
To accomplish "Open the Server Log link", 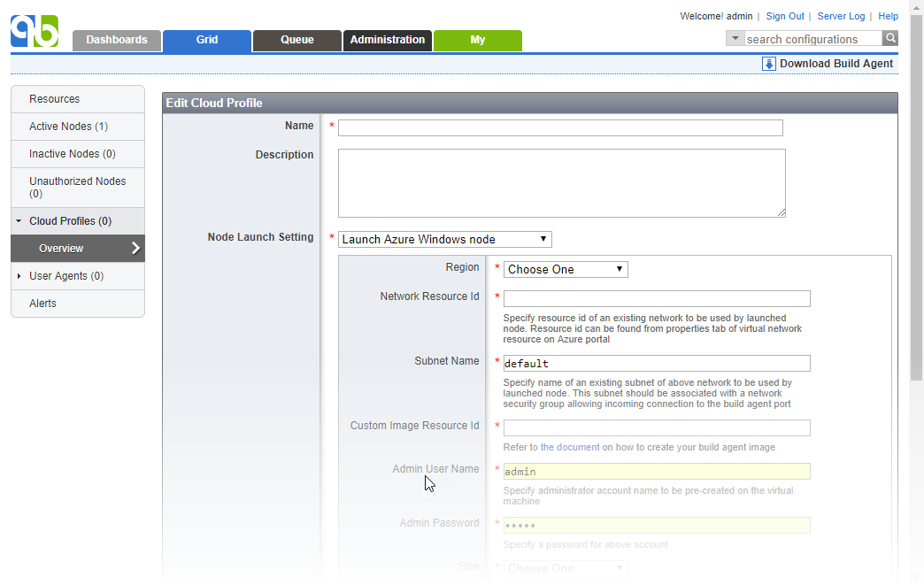I will (x=841, y=16).
